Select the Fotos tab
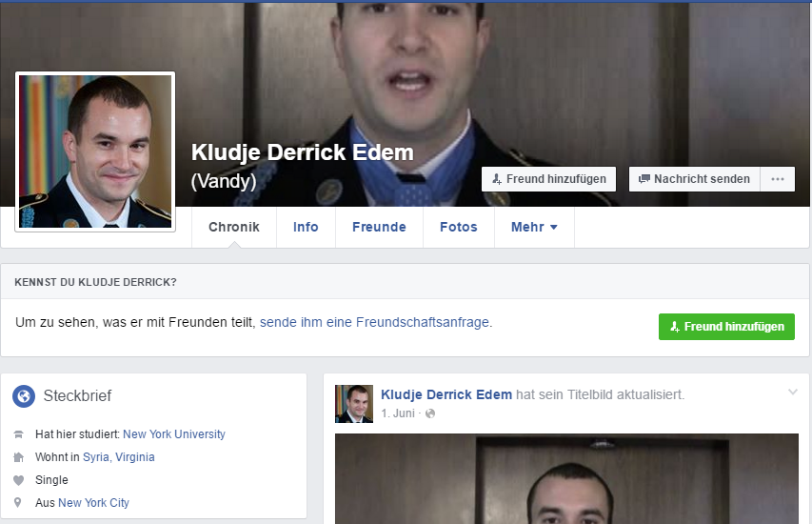Screen dimensions: 812x524 [458, 228]
